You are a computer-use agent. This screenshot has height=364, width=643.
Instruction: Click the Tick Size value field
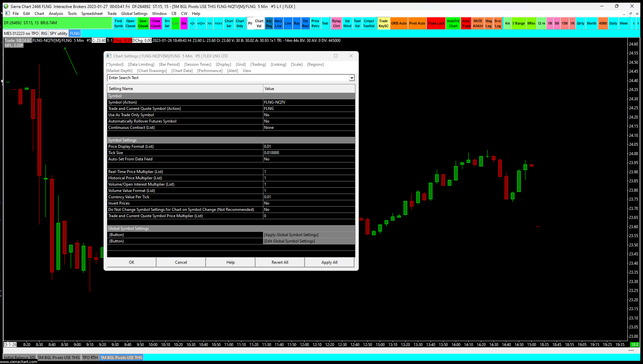[309, 153]
